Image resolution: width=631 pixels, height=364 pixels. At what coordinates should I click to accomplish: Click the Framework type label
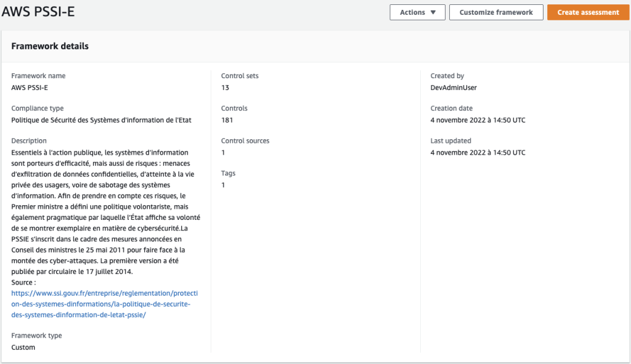click(36, 336)
